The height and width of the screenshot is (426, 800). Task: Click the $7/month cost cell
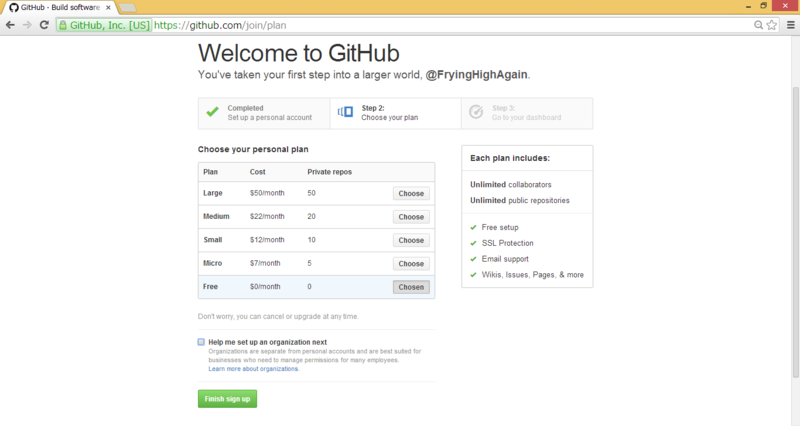pyautogui.click(x=265, y=263)
